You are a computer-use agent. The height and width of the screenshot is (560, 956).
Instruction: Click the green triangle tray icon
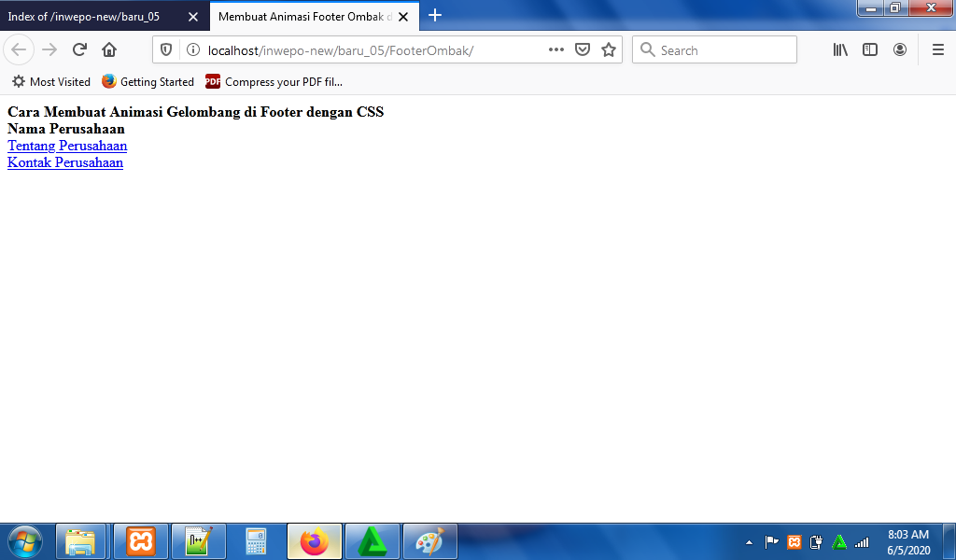839,541
